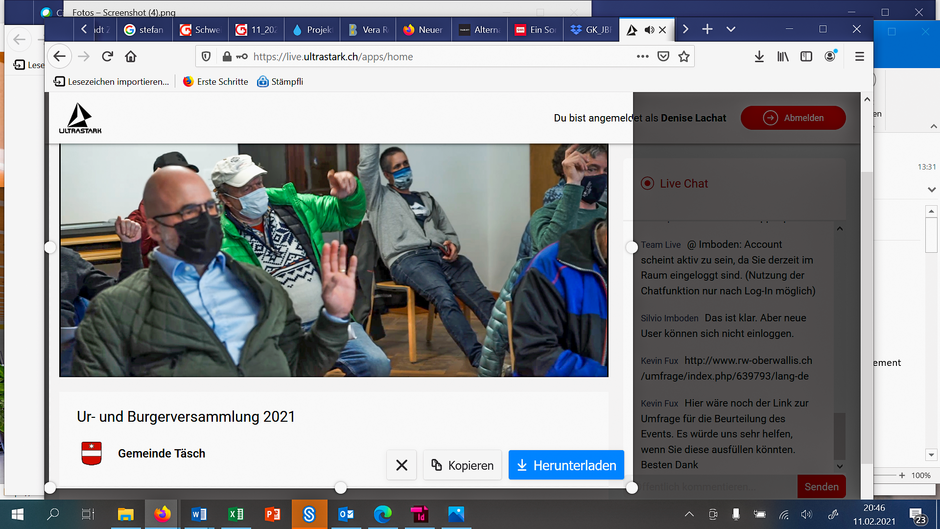The width and height of the screenshot is (940, 529).
Task: Open the Firefox downloads arrow icon
Action: pyautogui.click(x=759, y=57)
